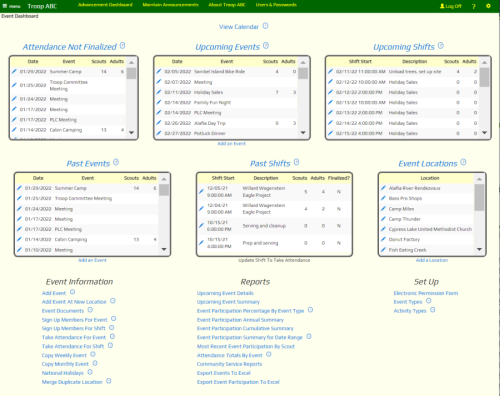Edit Prep and serving shift pencil icon
The width and height of the screenshot is (500, 396).
[x=201, y=243]
